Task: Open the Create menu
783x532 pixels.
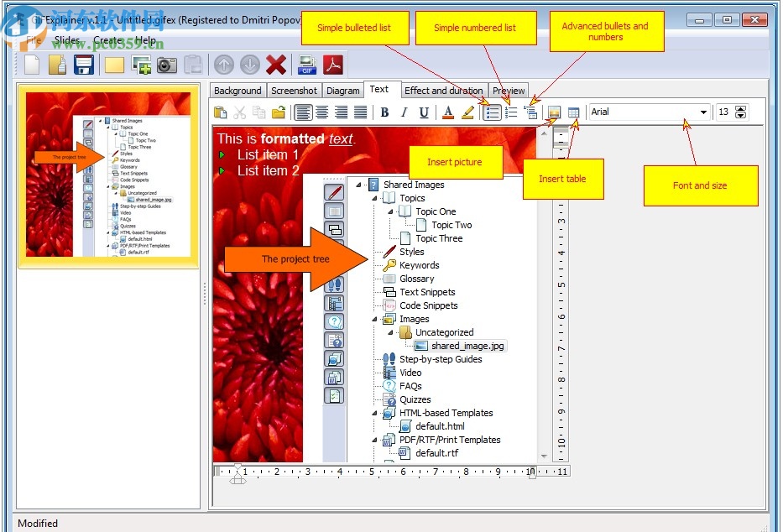Action: click(x=107, y=40)
